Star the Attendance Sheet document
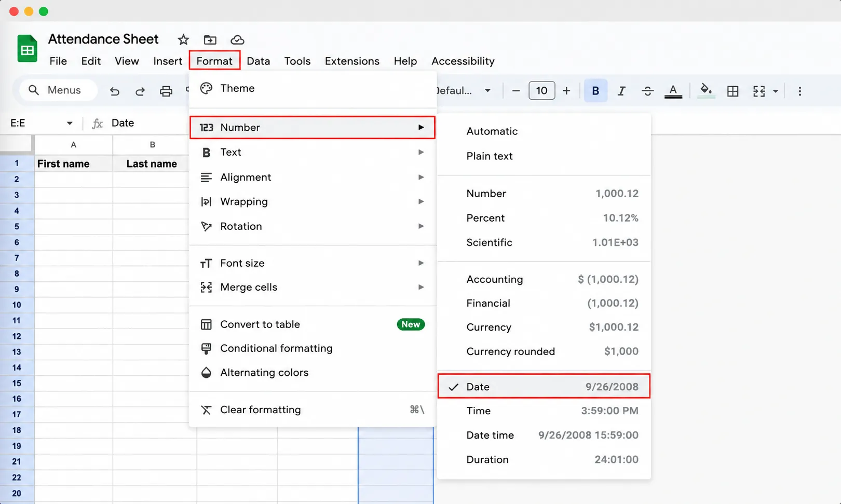 tap(183, 39)
